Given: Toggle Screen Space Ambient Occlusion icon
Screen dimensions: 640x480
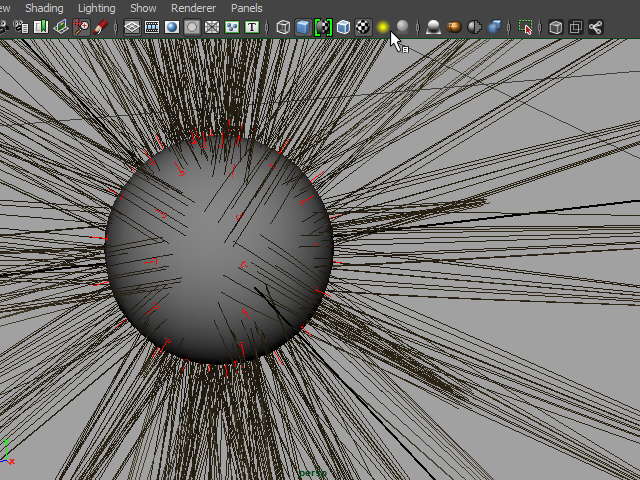Looking at the screenshot, I should tap(433, 27).
